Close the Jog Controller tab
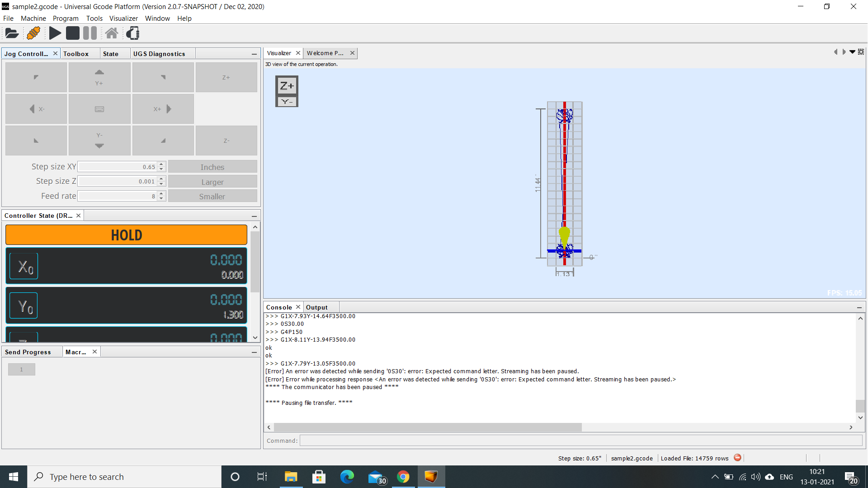This screenshot has width=868, height=488. [x=55, y=53]
